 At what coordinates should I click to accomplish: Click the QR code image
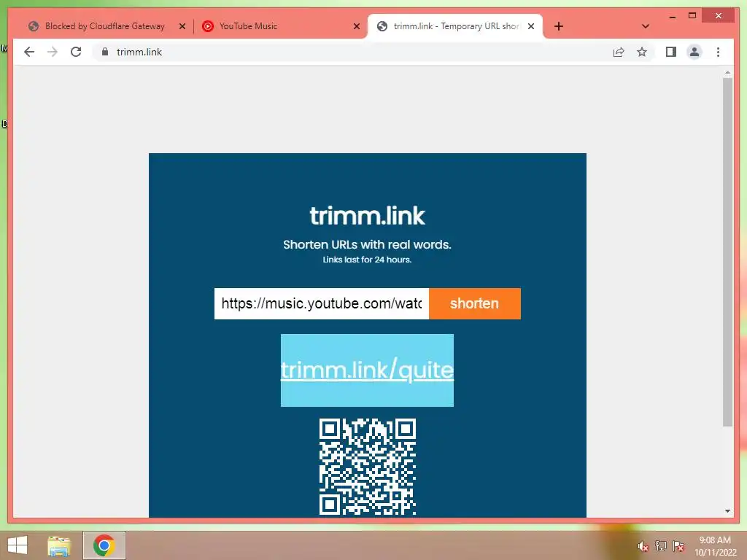click(368, 466)
